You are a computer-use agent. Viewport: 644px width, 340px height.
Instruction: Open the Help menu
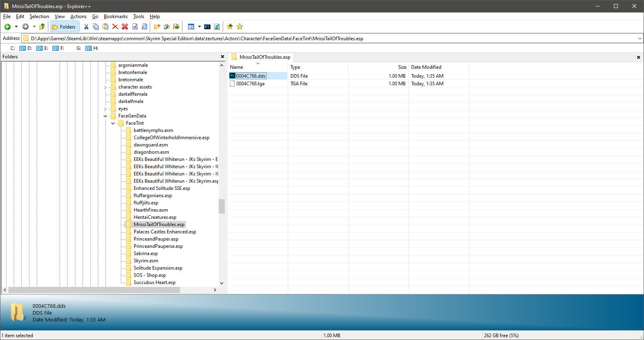click(x=155, y=16)
